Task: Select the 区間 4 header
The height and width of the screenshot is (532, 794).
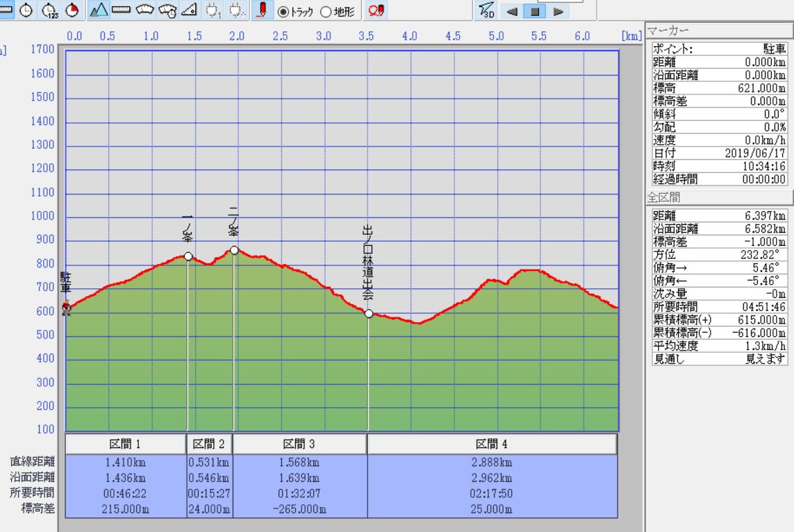Action: 492,444
